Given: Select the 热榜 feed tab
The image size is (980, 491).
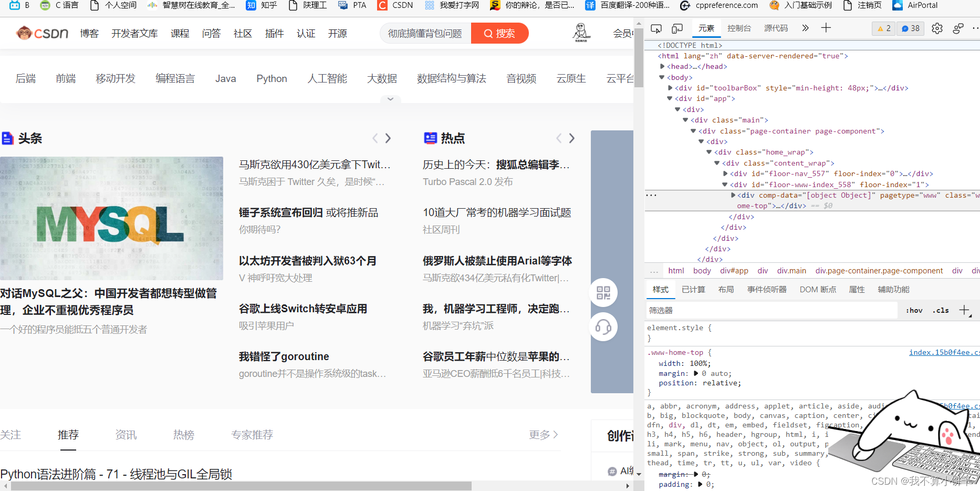Looking at the screenshot, I should point(184,435).
